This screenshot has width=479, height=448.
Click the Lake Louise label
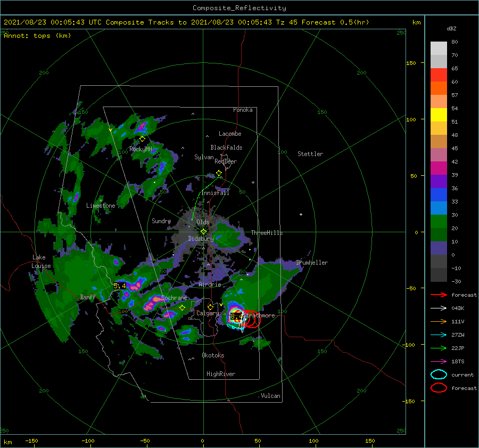pos(41,262)
